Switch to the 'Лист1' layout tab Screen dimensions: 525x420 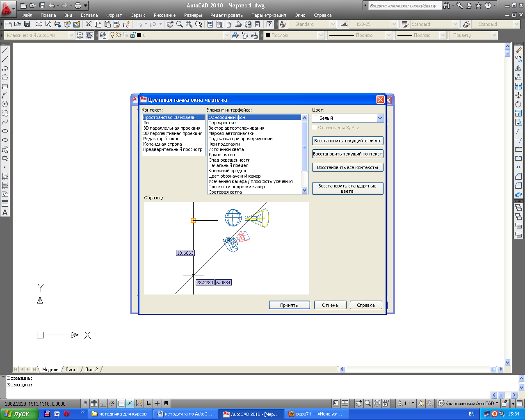pyautogui.click(x=71, y=370)
